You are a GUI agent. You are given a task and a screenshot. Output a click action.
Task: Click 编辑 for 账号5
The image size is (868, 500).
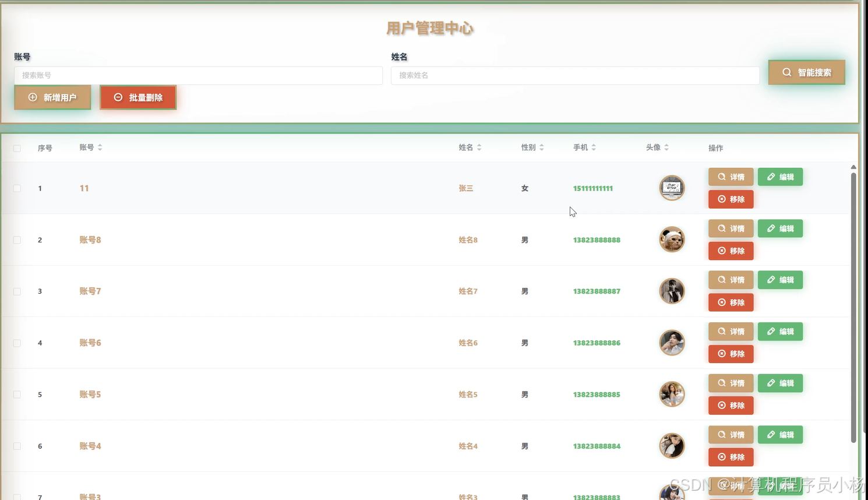point(780,383)
